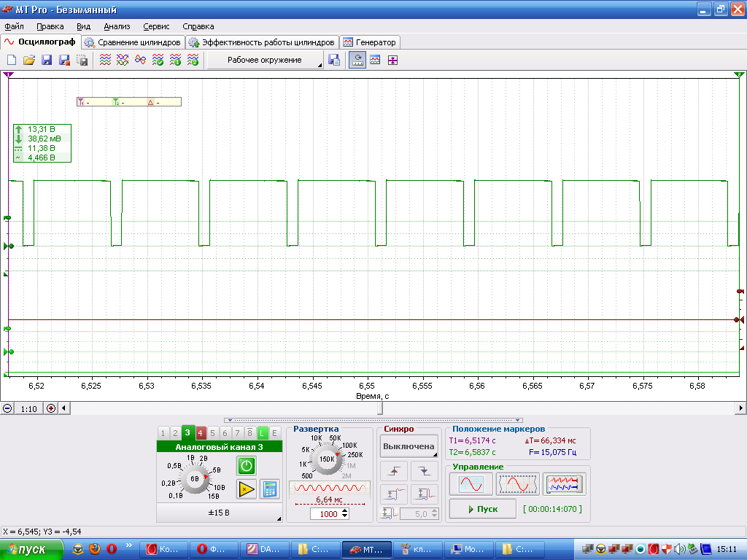Click the timeline horizontal scrollbar thumb

point(380,408)
